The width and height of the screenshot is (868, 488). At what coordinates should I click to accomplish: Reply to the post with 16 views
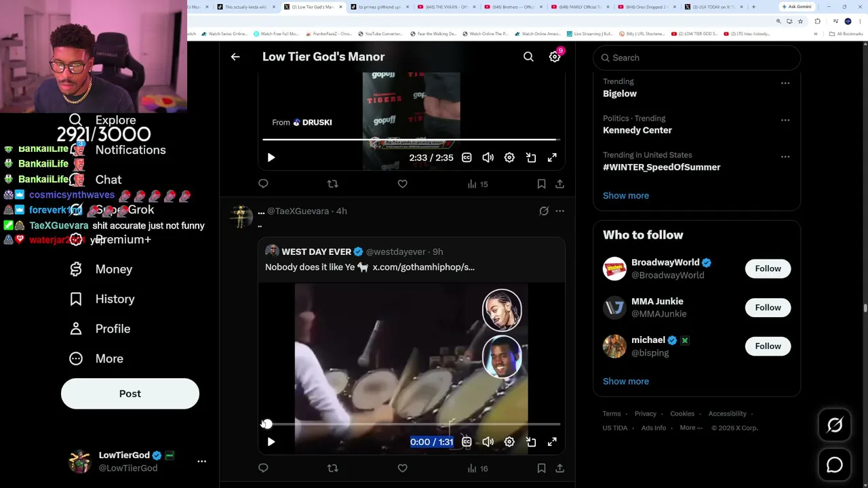263,468
